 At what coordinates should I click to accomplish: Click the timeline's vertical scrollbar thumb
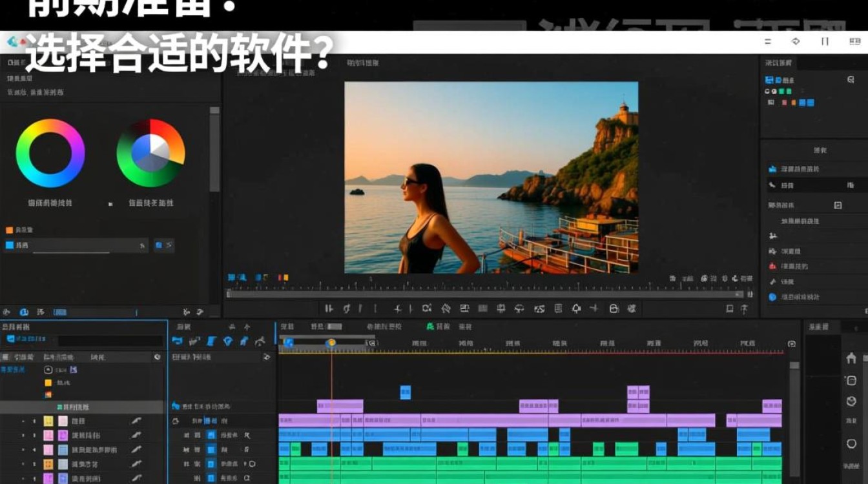[x=794, y=365]
